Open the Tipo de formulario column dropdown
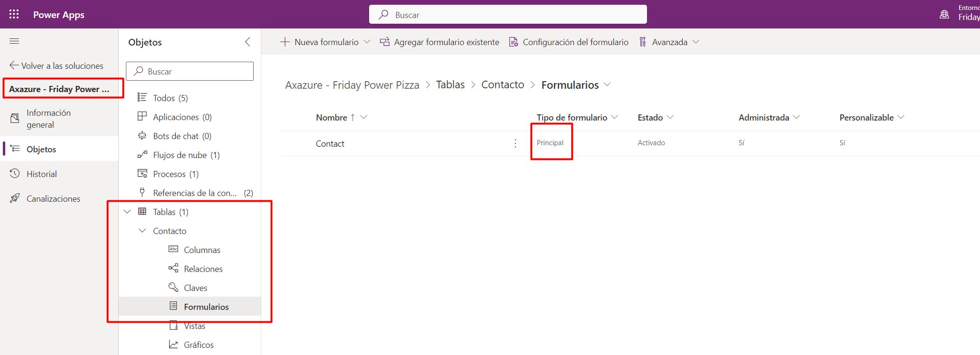This screenshot has height=355, width=980. pyautogui.click(x=615, y=117)
